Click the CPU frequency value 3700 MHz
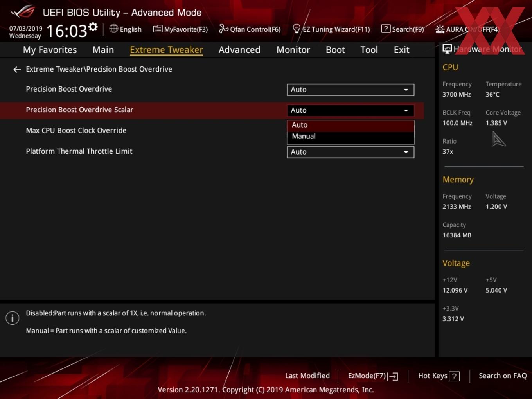 tap(457, 95)
